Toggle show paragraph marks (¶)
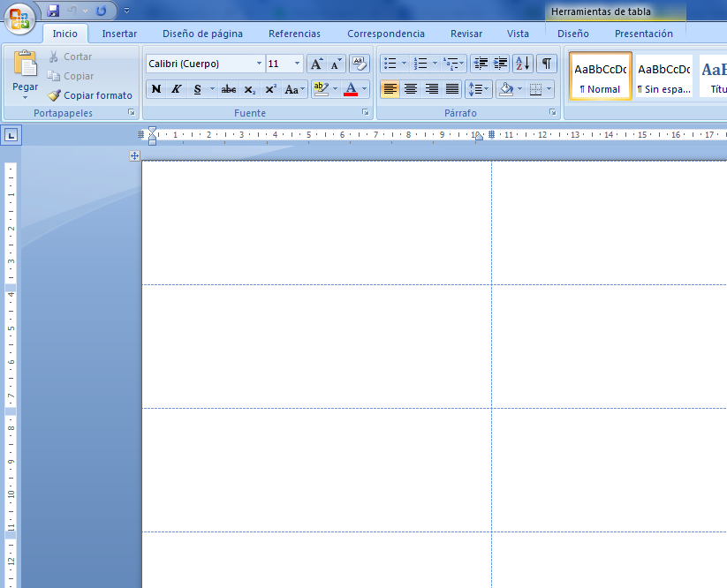727x588 pixels. click(x=547, y=64)
